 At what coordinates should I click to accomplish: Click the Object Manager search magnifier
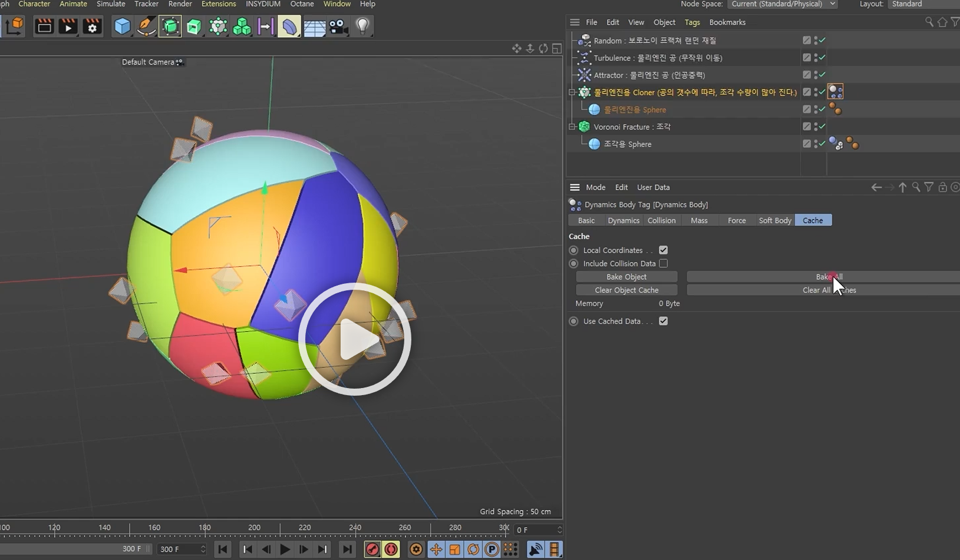pyautogui.click(x=929, y=22)
